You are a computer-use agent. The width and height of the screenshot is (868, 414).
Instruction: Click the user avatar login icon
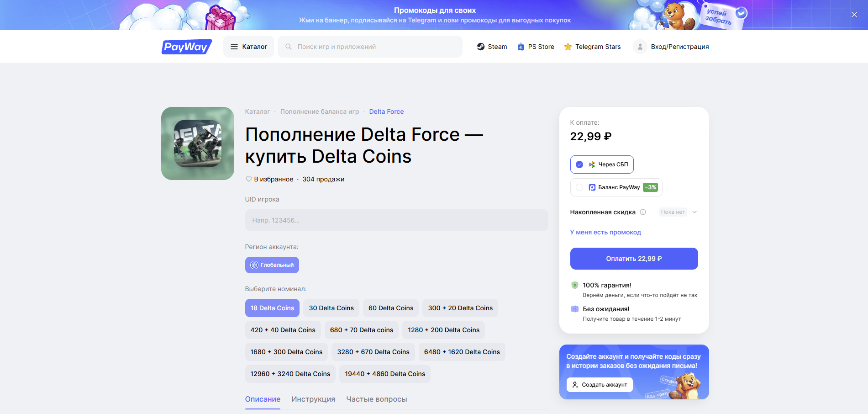[x=640, y=47]
